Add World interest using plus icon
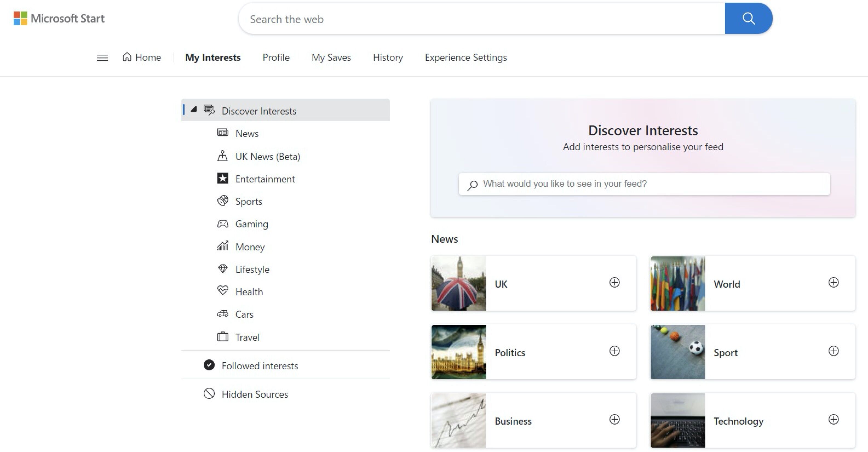 point(833,282)
